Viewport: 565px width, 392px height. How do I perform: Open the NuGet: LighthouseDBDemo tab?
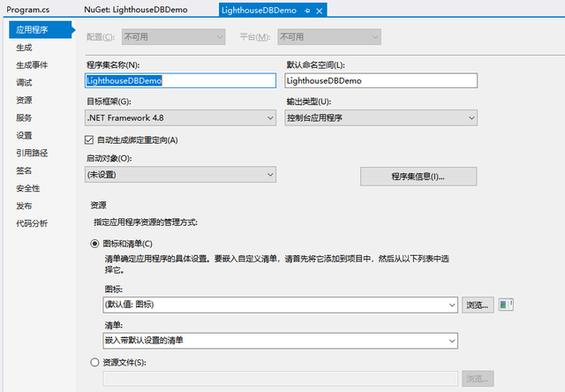coord(136,10)
